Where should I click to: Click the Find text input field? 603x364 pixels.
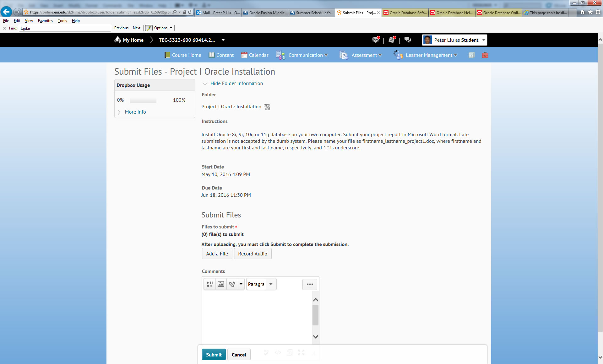click(x=65, y=28)
